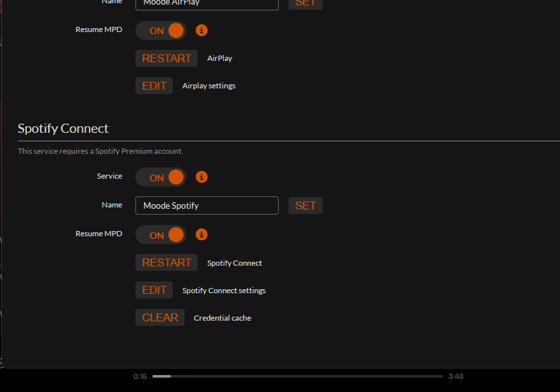Click the Moode Spotify name field
The height and width of the screenshot is (392, 560).
coord(207,205)
